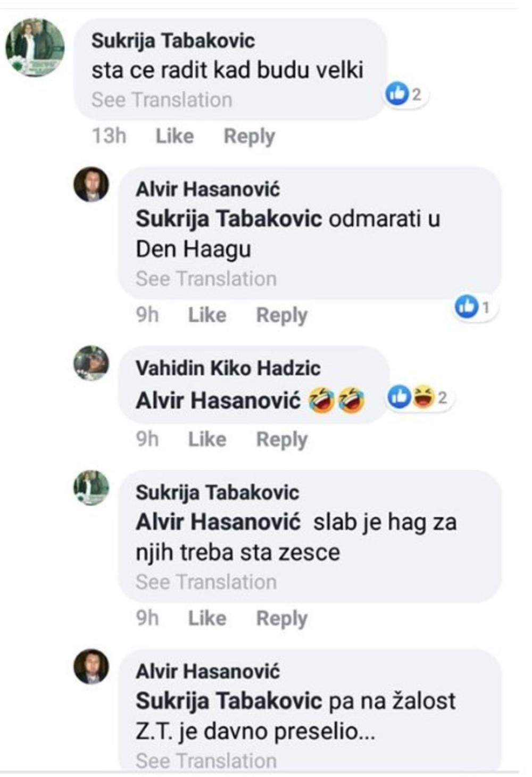Like Vahidin Kiko Hadzic's laughing emoji comment
Image resolution: width=532 pixels, height=777 pixels.
(207, 440)
